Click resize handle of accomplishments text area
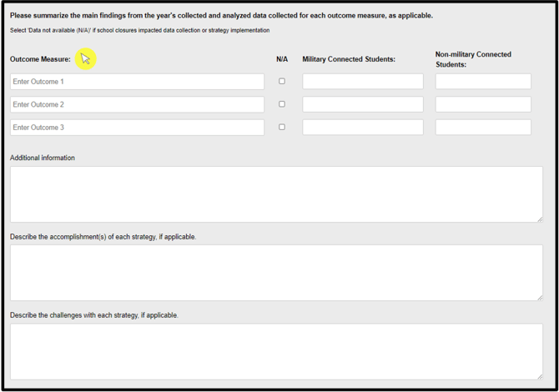The width and height of the screenshot is (559, 392). click(x=539, y=297)
